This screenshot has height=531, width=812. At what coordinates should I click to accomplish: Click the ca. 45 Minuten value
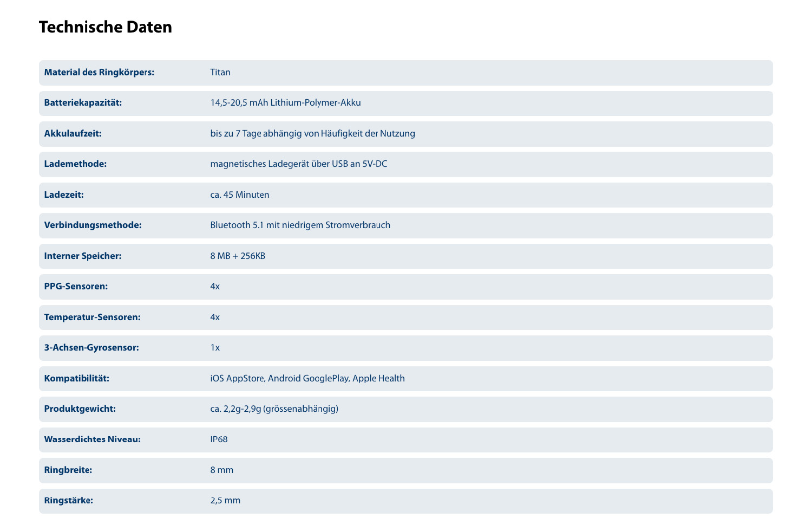coord(239,195)
